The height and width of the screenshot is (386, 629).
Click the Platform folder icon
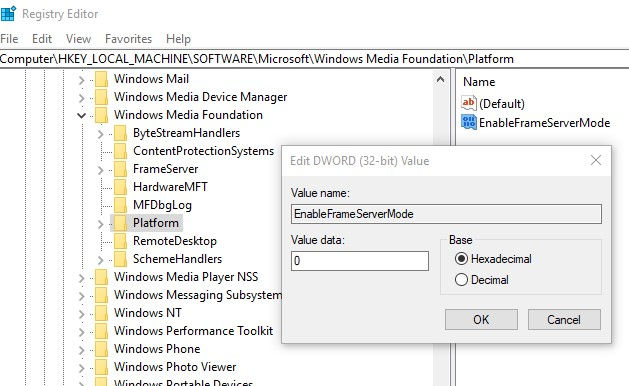tap(120, 223)
